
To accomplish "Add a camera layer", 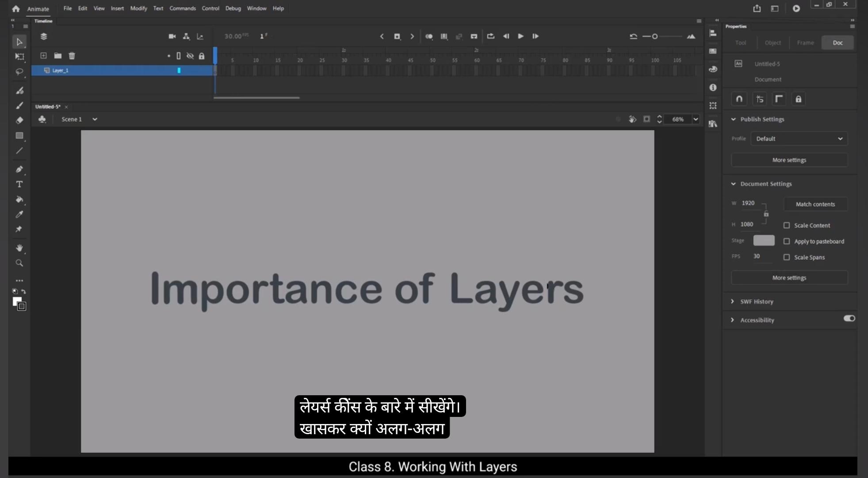I will pos(172,36).
